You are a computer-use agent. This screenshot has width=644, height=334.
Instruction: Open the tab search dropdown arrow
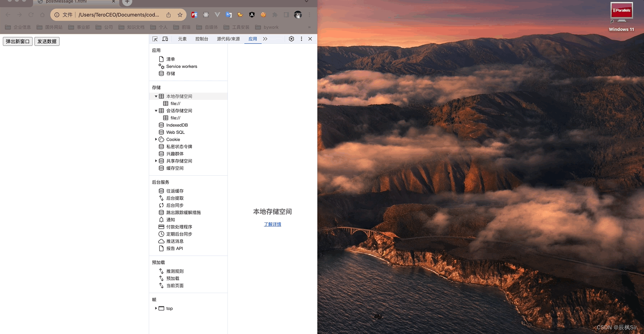tap(307, 2)
